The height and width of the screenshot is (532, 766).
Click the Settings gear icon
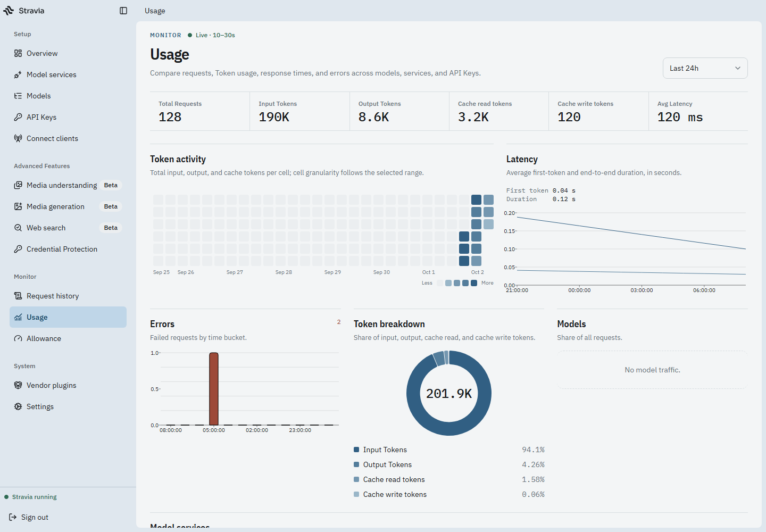coord(18,406)
